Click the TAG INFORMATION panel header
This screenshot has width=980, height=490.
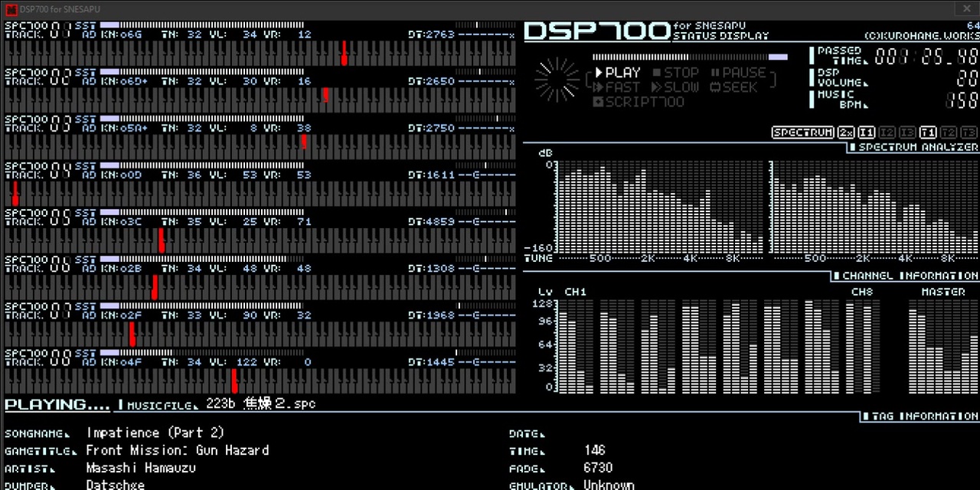921,416
